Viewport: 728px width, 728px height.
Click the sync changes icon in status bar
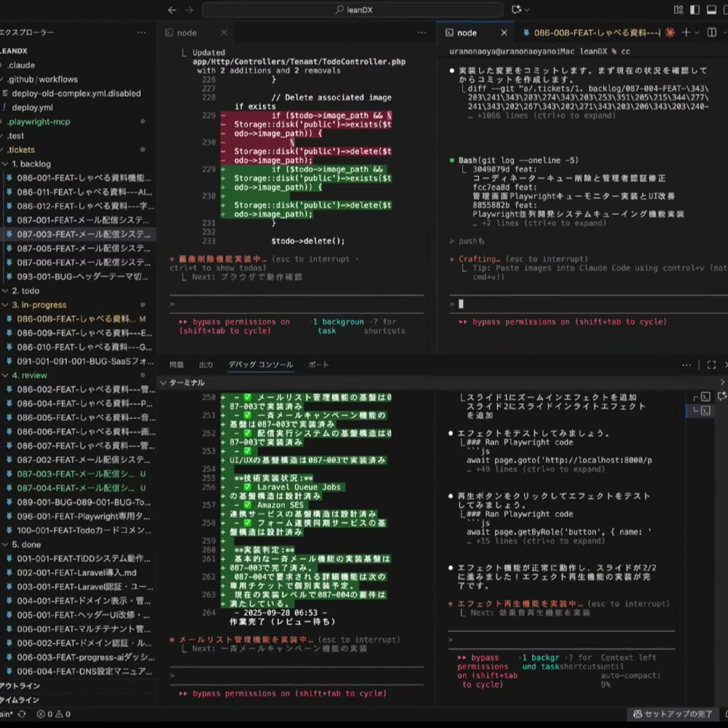click(x=22, y=714)
